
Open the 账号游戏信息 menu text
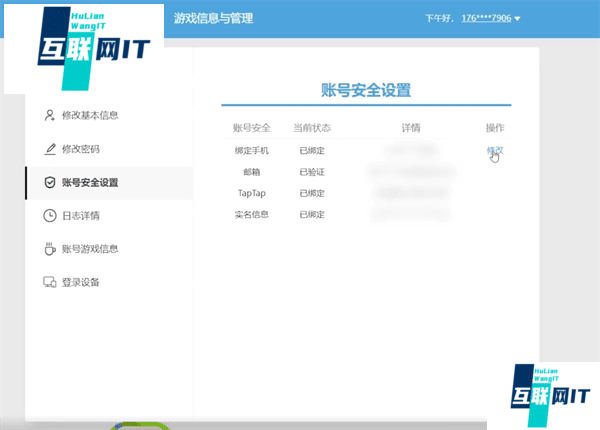click(90, 249)
